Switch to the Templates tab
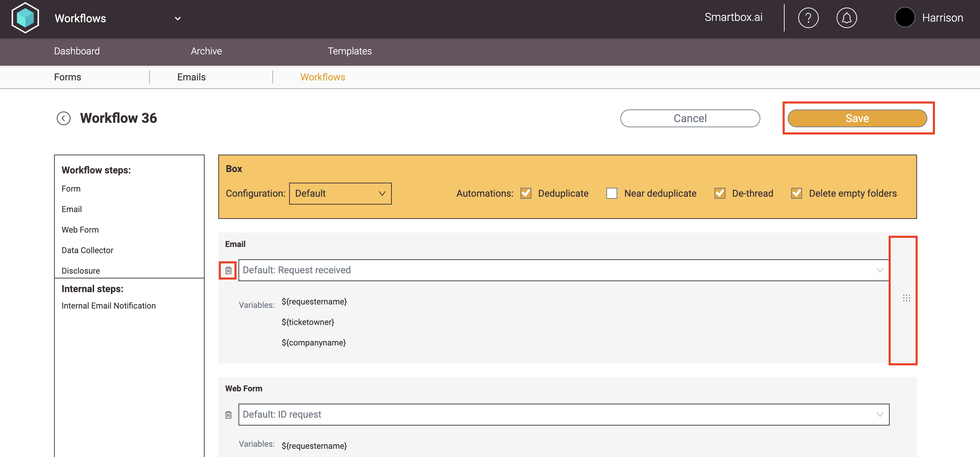Screen dimensions: 980x457 click(349, 51)
